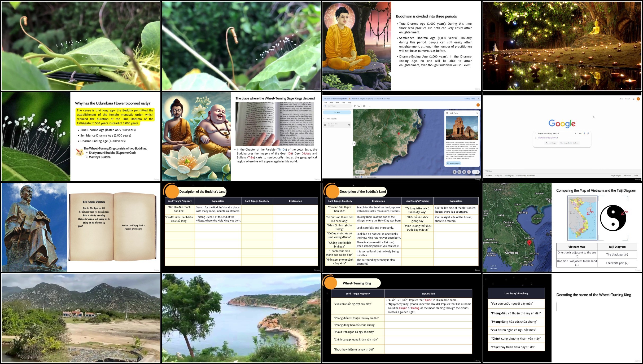
Task: Select the Add placemark tool
Action: coord(355,106)
